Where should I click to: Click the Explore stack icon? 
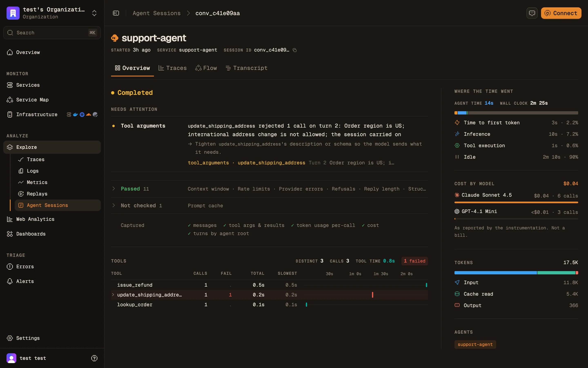pos(10,147)
